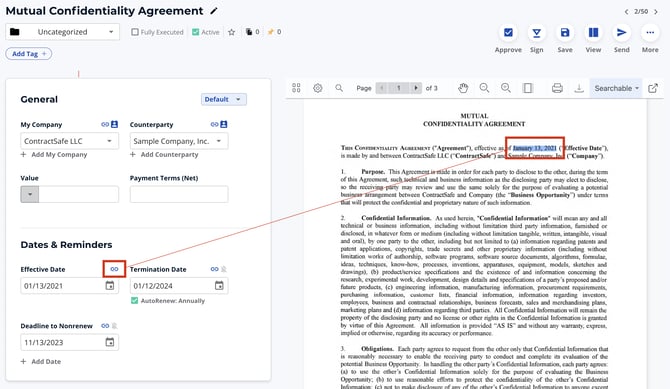The height and width of the screenshot is (389, 670).
Task: Click the Add Tag button
Action: (x=29, y=54)
